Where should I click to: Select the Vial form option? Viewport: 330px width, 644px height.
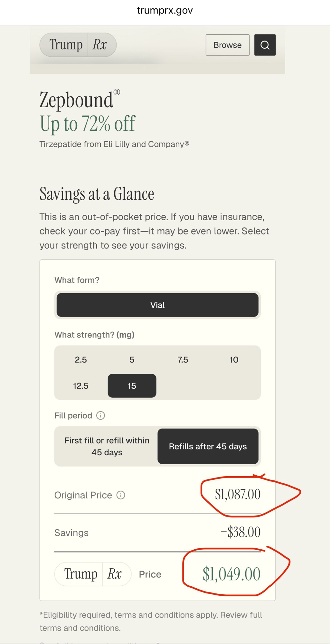pyautogui.click(x=157, y=305)
